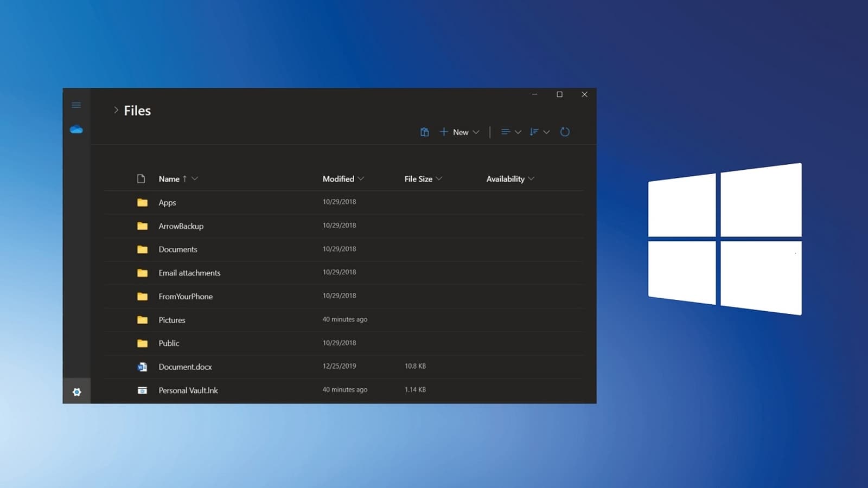868x488 pixels.
Task: Minimize the Files window
Action: coord(535,94)
